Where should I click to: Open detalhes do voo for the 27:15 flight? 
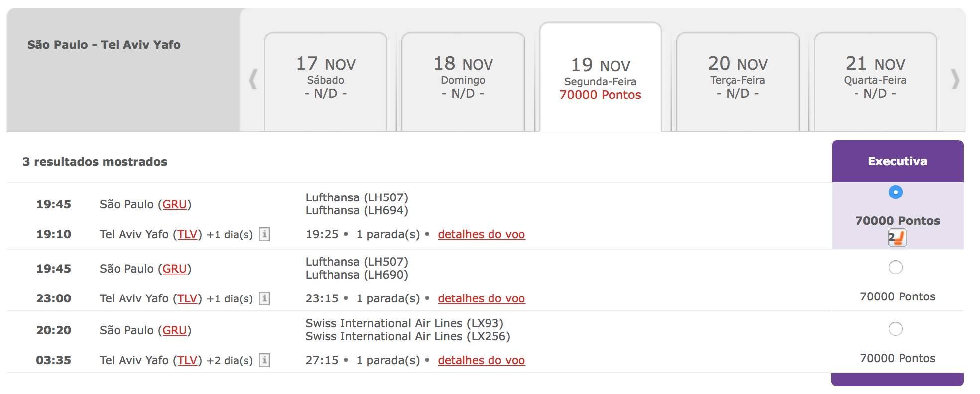481,360
